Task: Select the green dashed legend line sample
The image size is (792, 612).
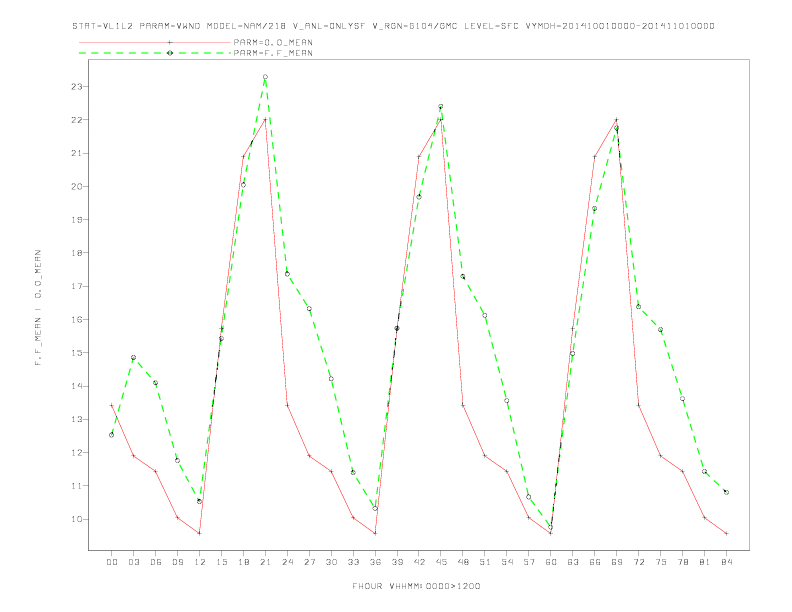Action: (x=155, y=53)
